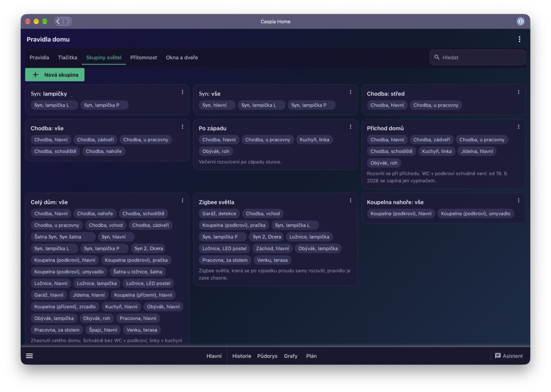Open options menu for Syn: vše card
551x392 pixels.
point(350,92)
